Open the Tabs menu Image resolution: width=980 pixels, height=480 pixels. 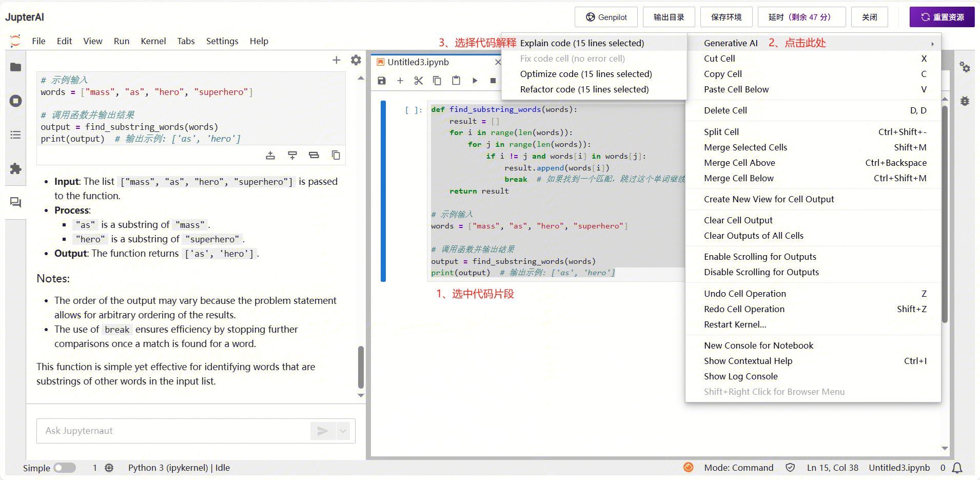click(x=186, y=41)
